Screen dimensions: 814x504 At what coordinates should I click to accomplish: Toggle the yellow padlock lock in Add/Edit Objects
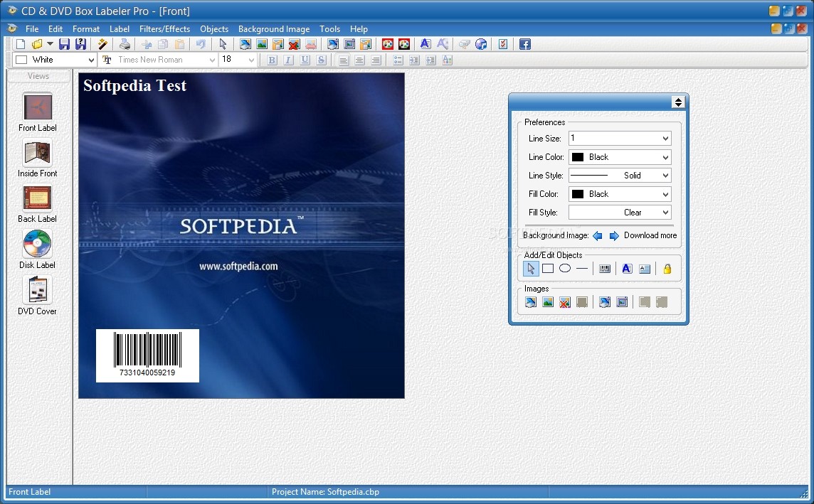click(x=667, y=269)
